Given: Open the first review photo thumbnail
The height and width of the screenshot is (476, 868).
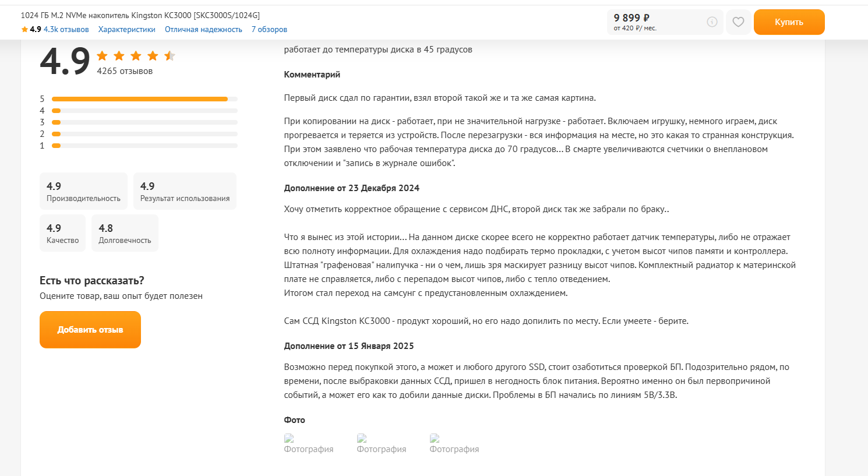Looking at the screenshot, I should coord(308,444).
